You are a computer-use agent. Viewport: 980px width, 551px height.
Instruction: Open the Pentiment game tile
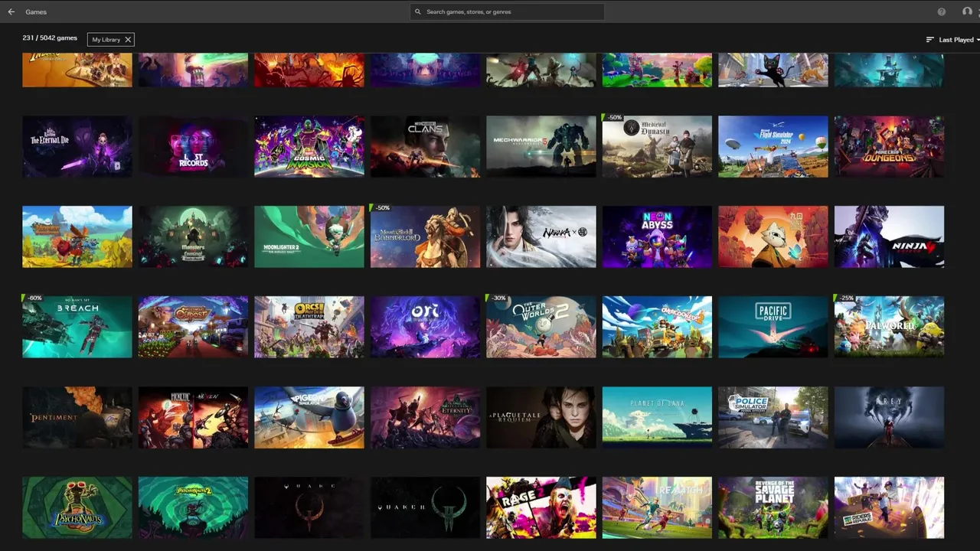coord(77,417)
